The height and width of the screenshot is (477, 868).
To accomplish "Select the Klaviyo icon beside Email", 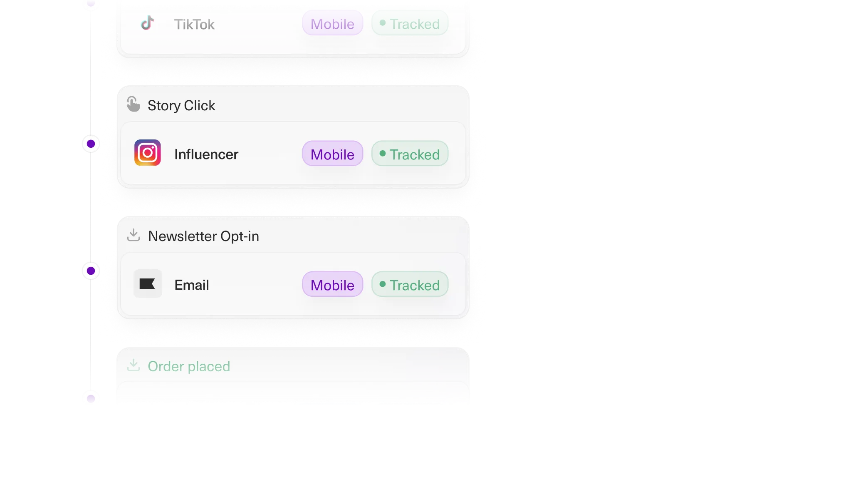I will pyautogui.click(x=148, y=284).
